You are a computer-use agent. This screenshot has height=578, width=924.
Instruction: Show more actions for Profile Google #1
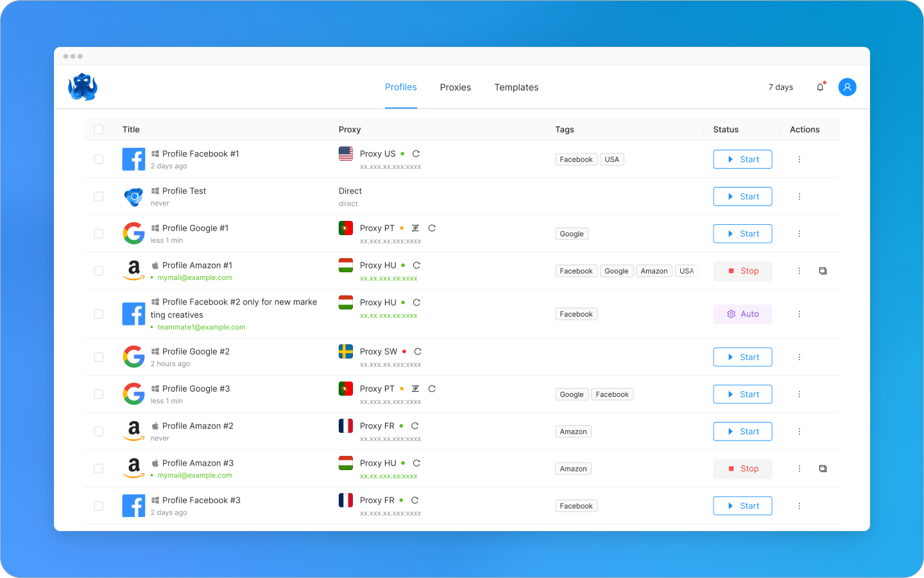click(800, 234)
